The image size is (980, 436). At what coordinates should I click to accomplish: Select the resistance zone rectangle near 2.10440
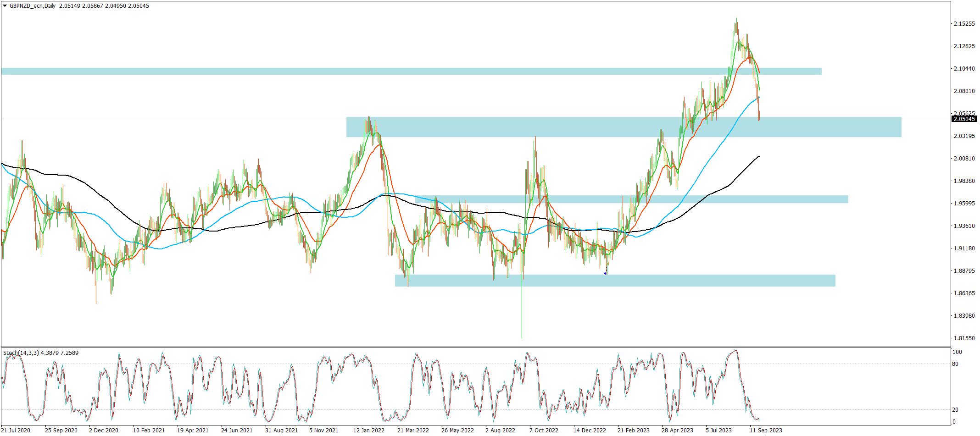pos(411,71)
